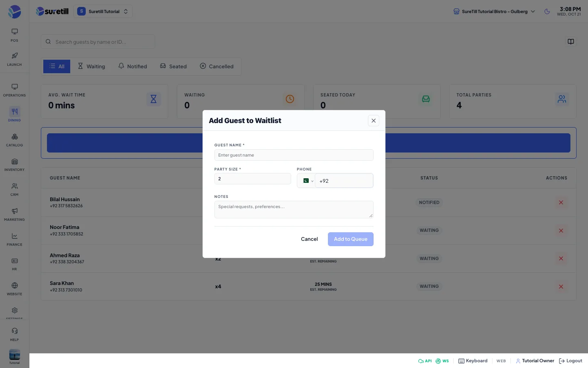
Task: Go to Operations in sidebar
Action: [x=14, y=90]
